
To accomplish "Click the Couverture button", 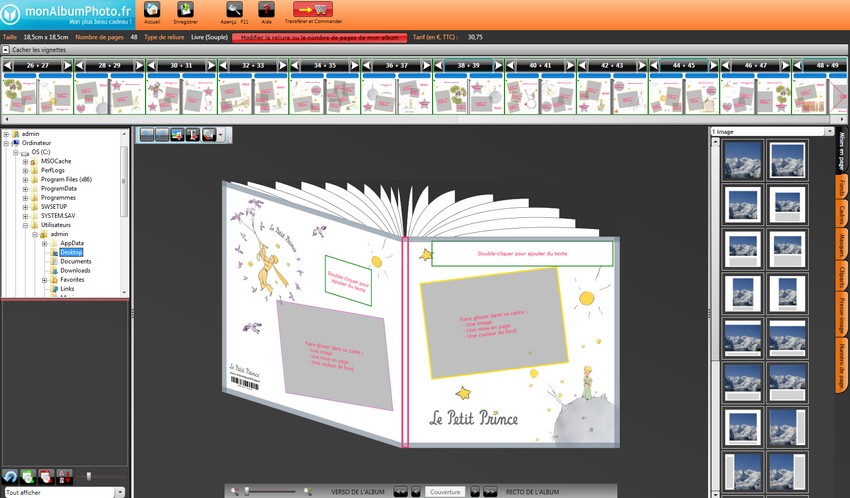I will coord(445,492).
